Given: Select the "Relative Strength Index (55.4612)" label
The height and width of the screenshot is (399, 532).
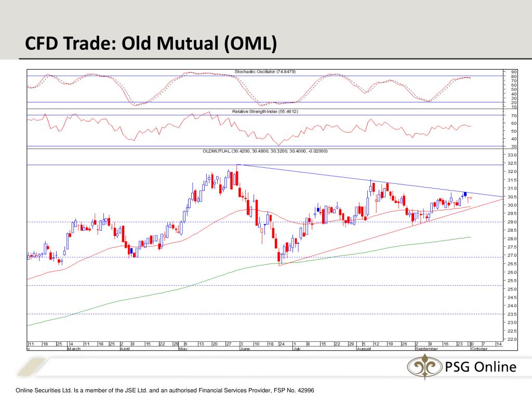Looking at the screenshot, I should point(265,111).
